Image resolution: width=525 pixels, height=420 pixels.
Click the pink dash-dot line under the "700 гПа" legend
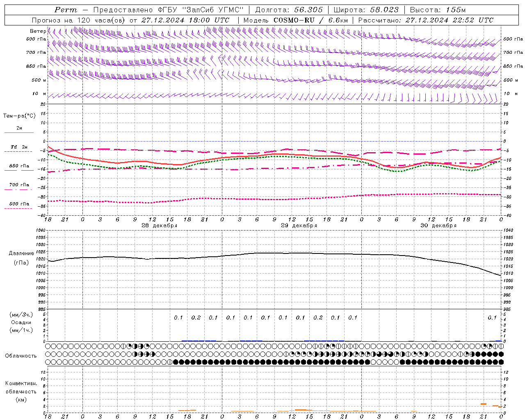click(x=18, y=189)
